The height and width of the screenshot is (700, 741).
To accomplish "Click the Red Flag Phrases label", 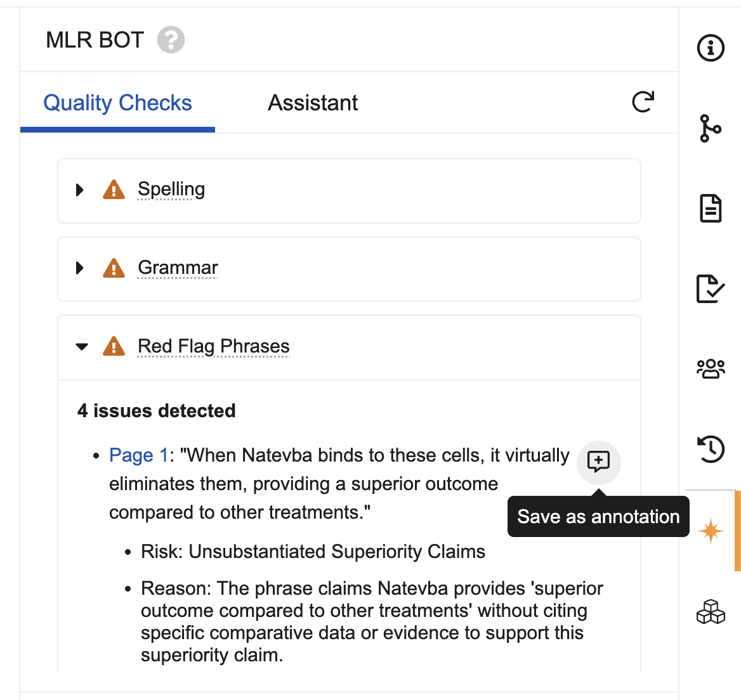I will (214, 346).
